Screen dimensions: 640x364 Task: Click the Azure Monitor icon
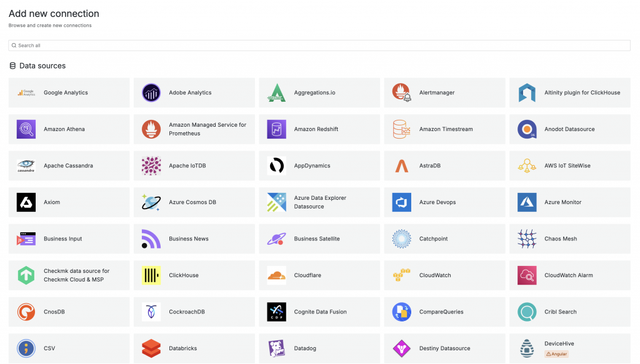[527, 202]
